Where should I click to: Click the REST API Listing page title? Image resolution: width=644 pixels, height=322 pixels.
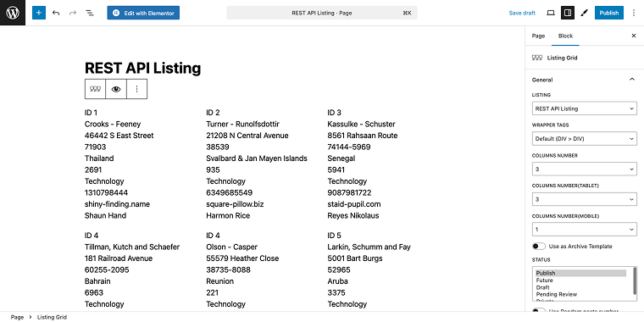point(143,68)
